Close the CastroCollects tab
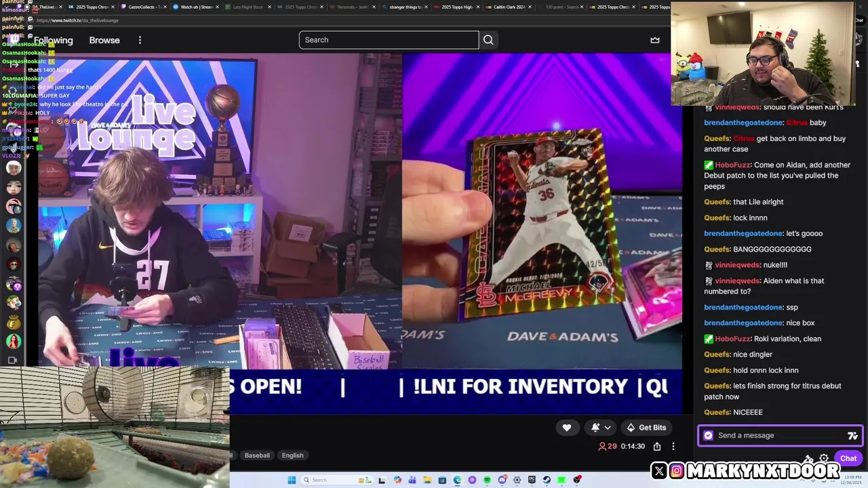Image resolution: width=868 pixels, height=488 pixels. pos(165,7)
